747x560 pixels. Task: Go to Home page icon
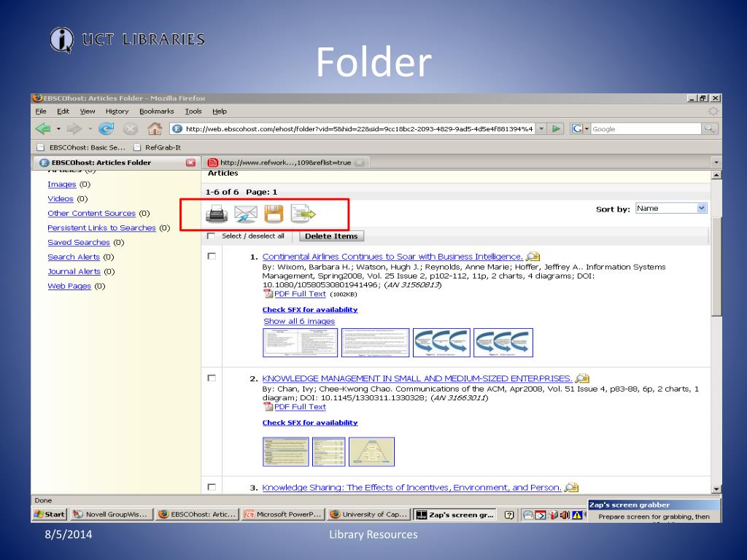155,128
